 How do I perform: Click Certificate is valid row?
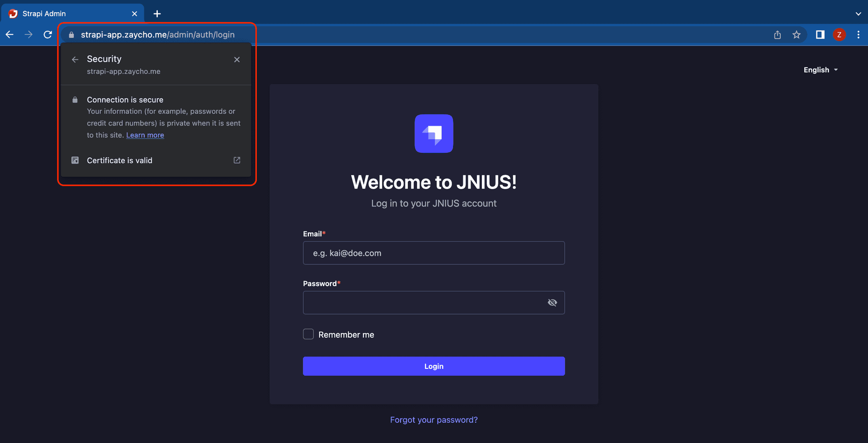[x=156, y=160]
